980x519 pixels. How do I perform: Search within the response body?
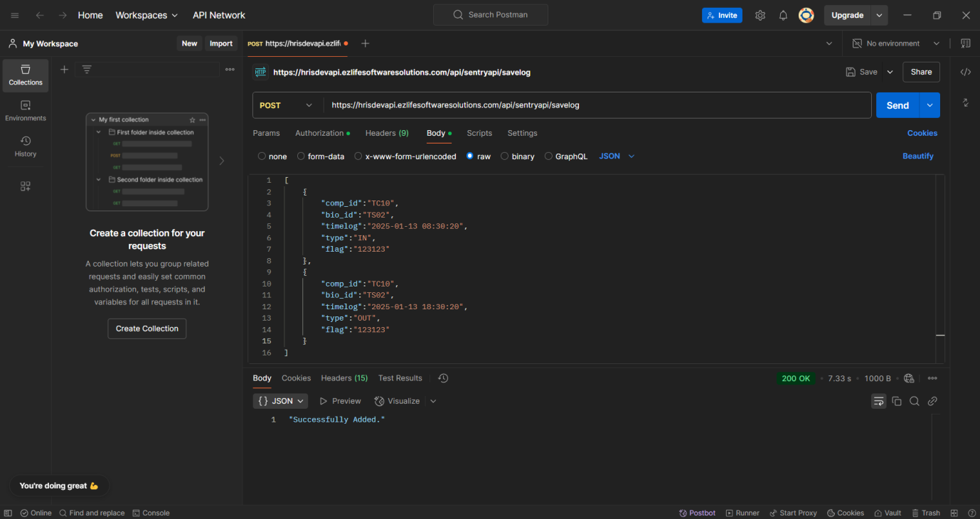915,401
